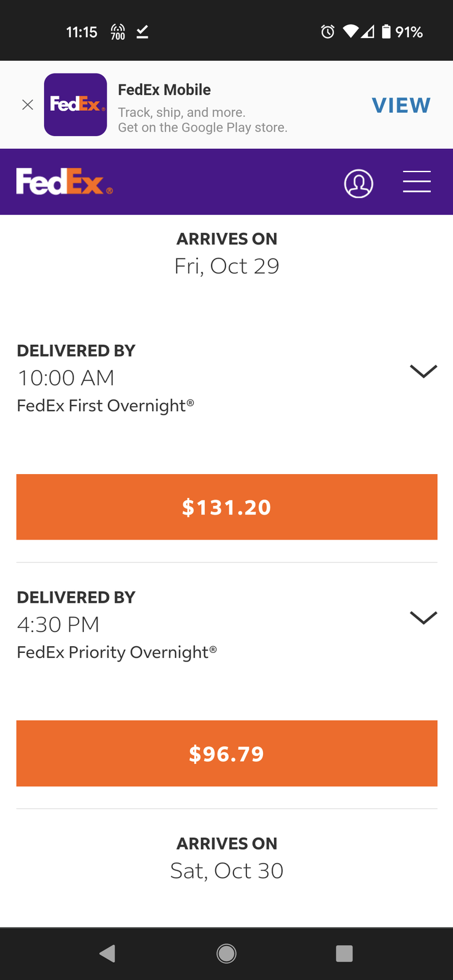Expand FedEx First Overnight details chevron
Image resolution: width=453 pixels, height=980 pixels.
(423, 371)
